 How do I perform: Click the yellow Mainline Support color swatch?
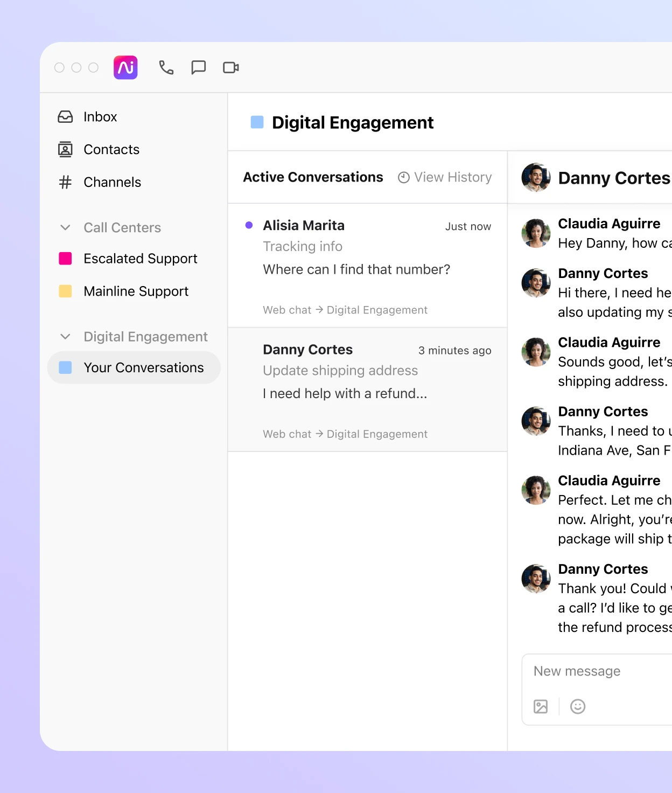coord(65,291)
